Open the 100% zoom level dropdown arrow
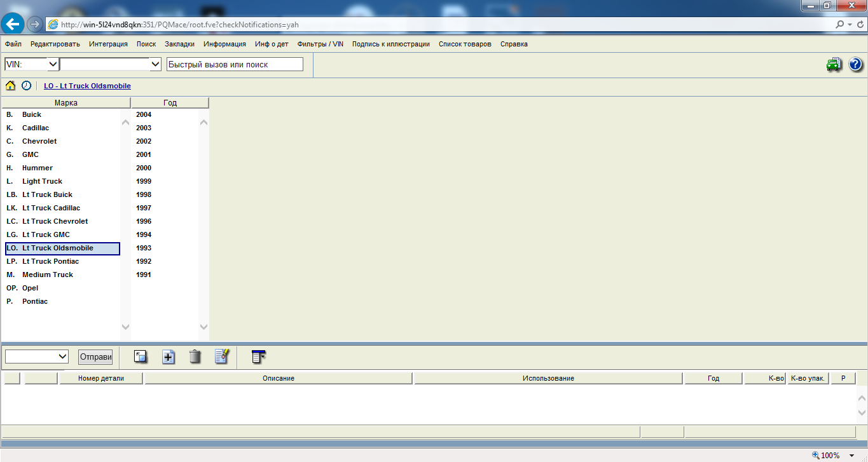This screenshot has width=868, height=462. point(852,455)
